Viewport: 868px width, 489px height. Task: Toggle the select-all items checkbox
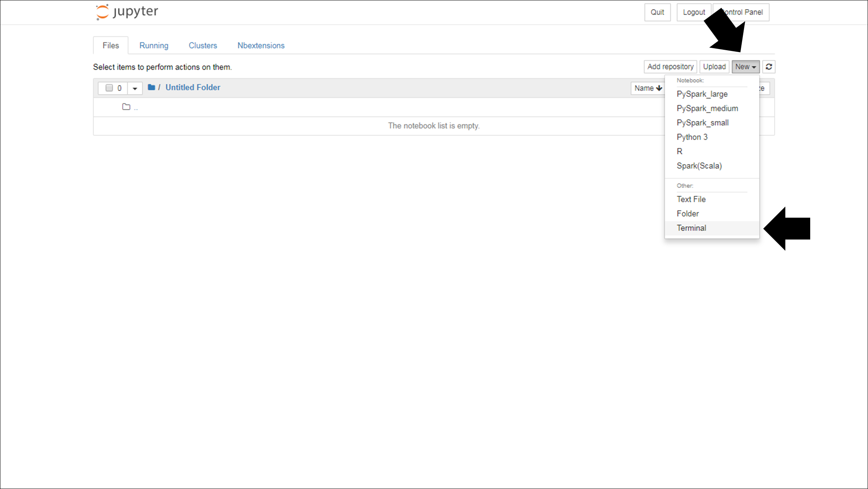[x=109, y=88]
